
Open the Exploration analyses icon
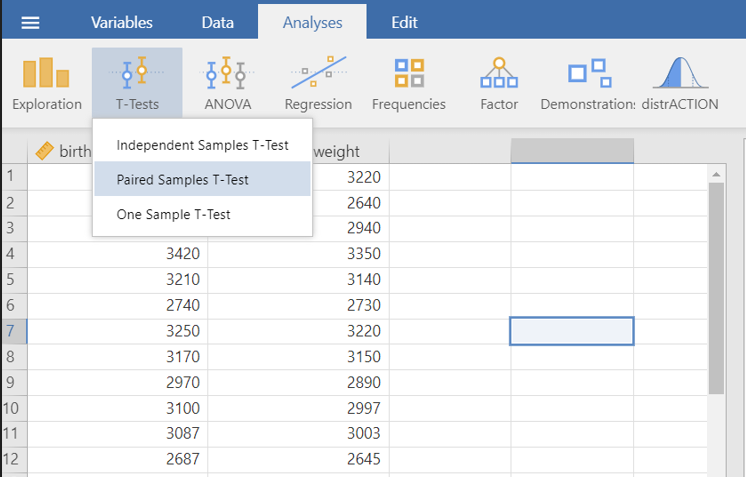(46, 83)
